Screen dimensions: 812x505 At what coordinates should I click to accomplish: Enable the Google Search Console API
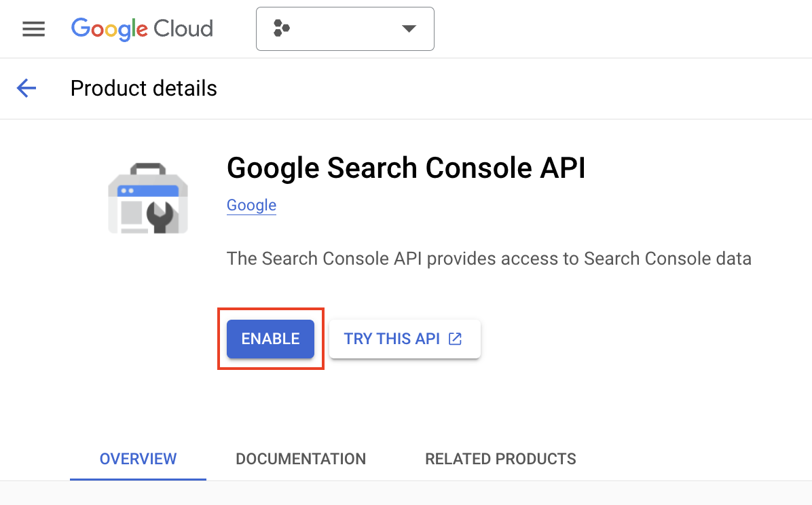point(270,339)
